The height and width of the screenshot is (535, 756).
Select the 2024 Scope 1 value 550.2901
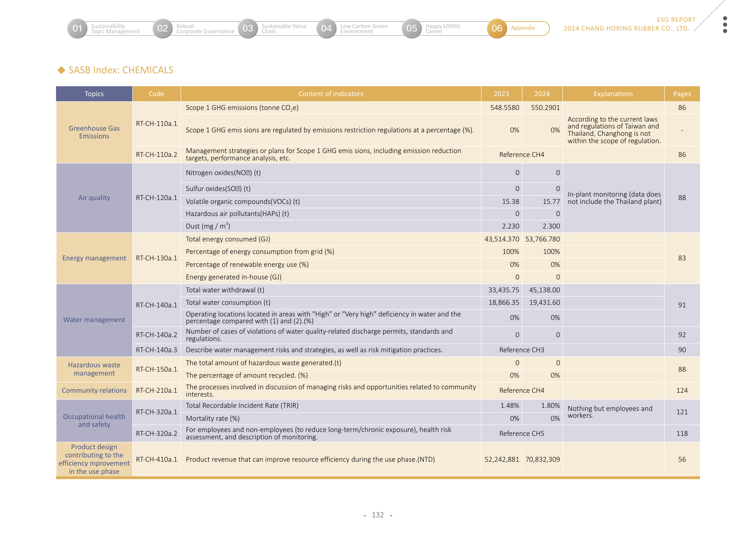tap(545, 108)
